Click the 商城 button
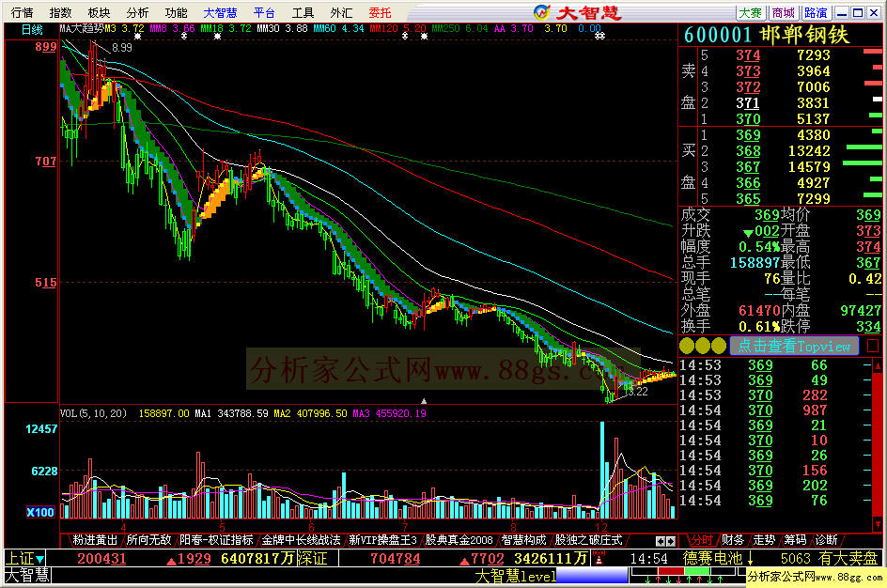 pyautogui.click(x=783, y=12)
